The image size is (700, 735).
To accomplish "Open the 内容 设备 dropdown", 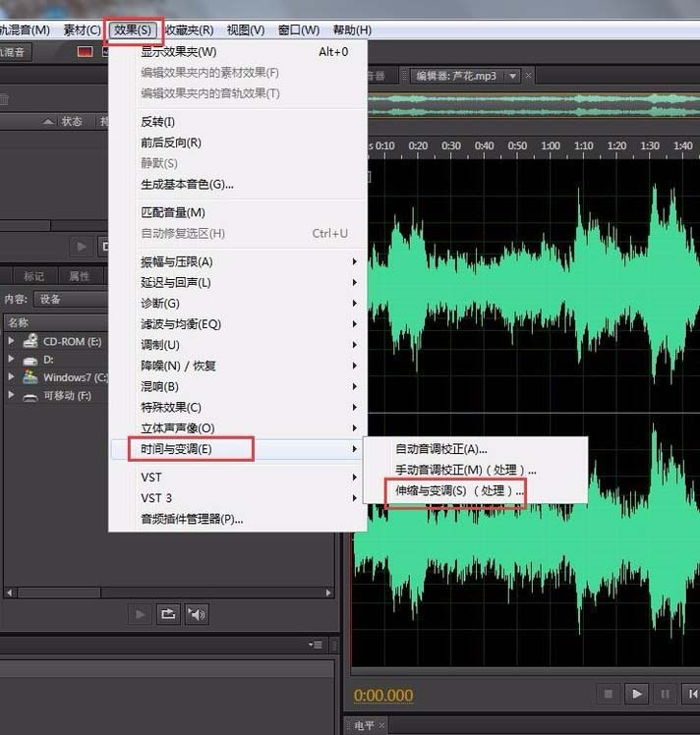I will [71, 299].
